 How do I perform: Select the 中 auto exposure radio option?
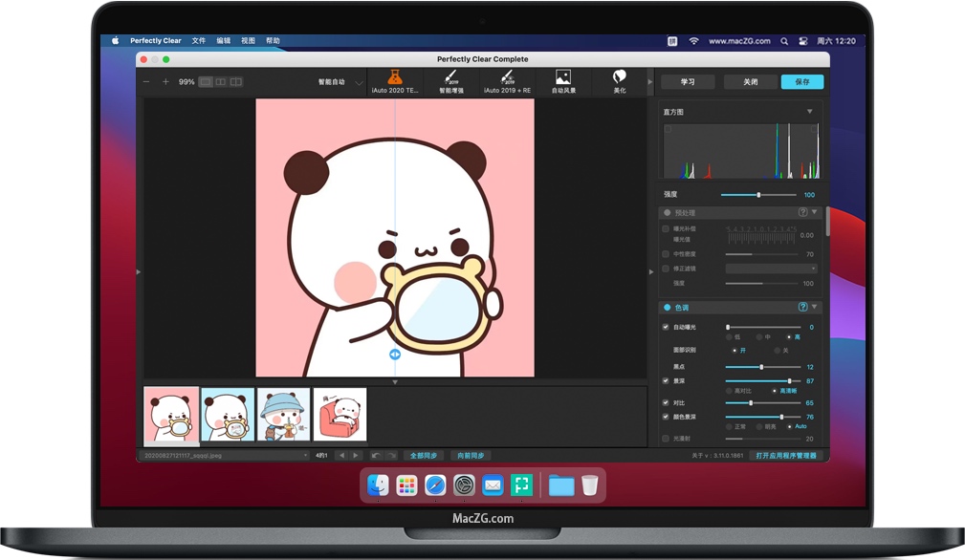pos(758,337)
